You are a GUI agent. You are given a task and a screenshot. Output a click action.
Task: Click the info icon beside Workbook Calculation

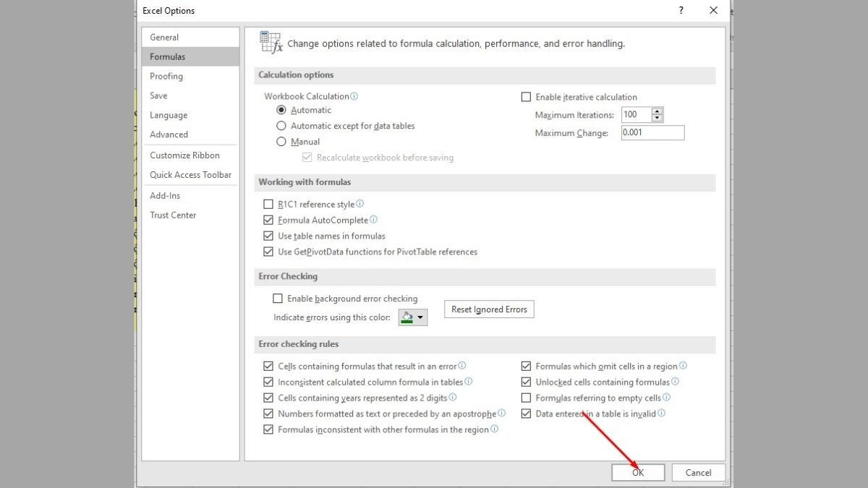pos(354,96)
